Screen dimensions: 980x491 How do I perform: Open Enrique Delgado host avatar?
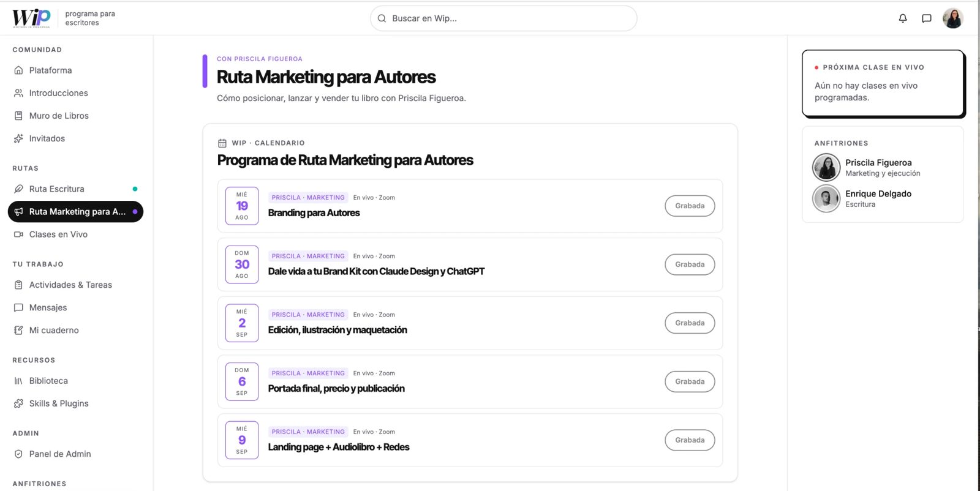[x=826, y=198]
